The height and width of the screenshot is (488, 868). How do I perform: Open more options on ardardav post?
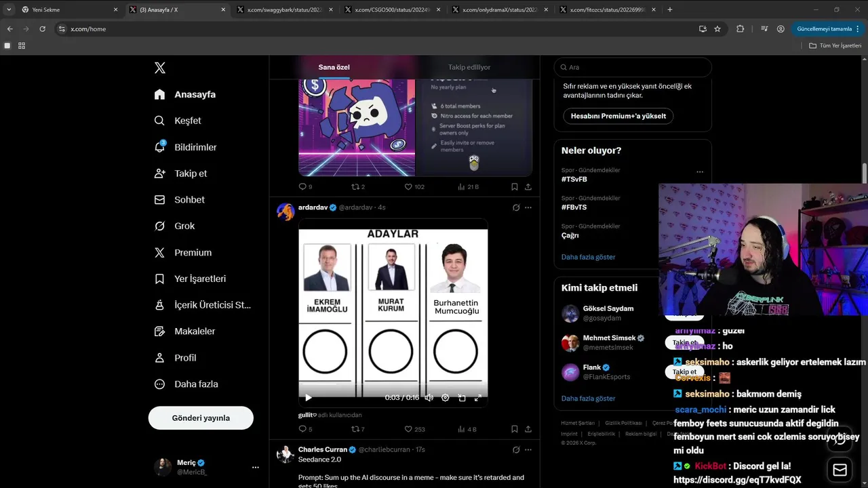(x=528, y=207)
